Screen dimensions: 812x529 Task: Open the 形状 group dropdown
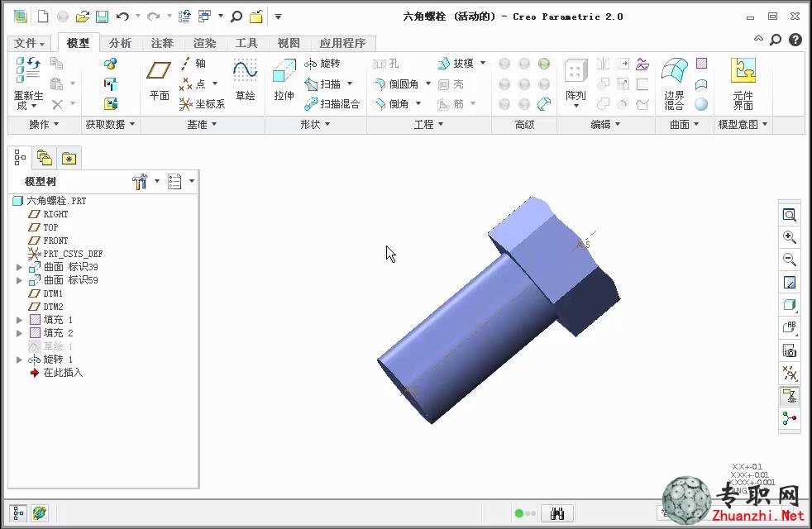[315, 125]
